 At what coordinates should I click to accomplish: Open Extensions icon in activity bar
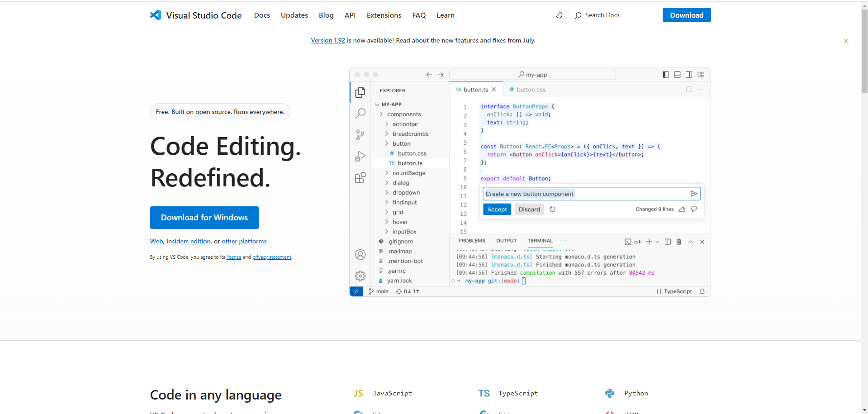(360, 178)
